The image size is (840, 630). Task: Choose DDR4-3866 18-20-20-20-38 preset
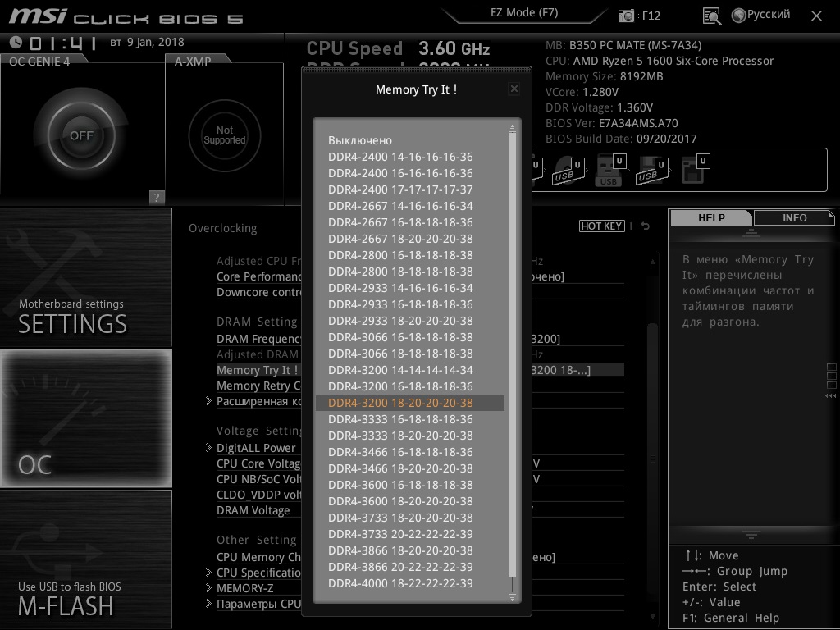410,550
